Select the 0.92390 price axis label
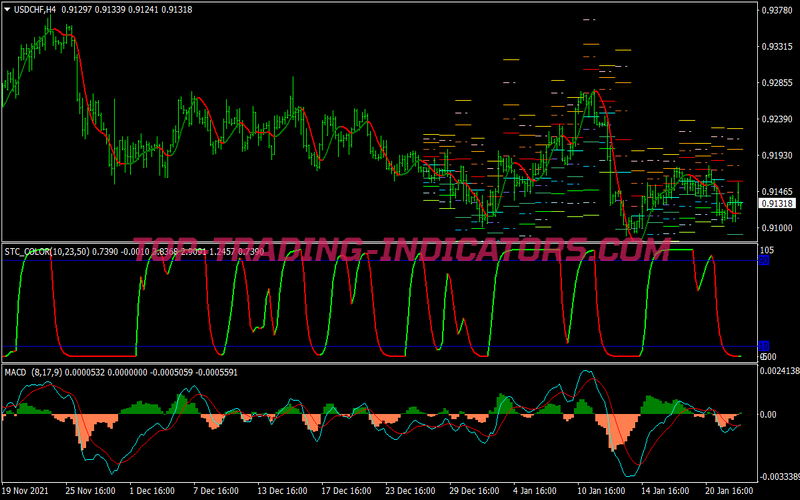 (777, 119)
